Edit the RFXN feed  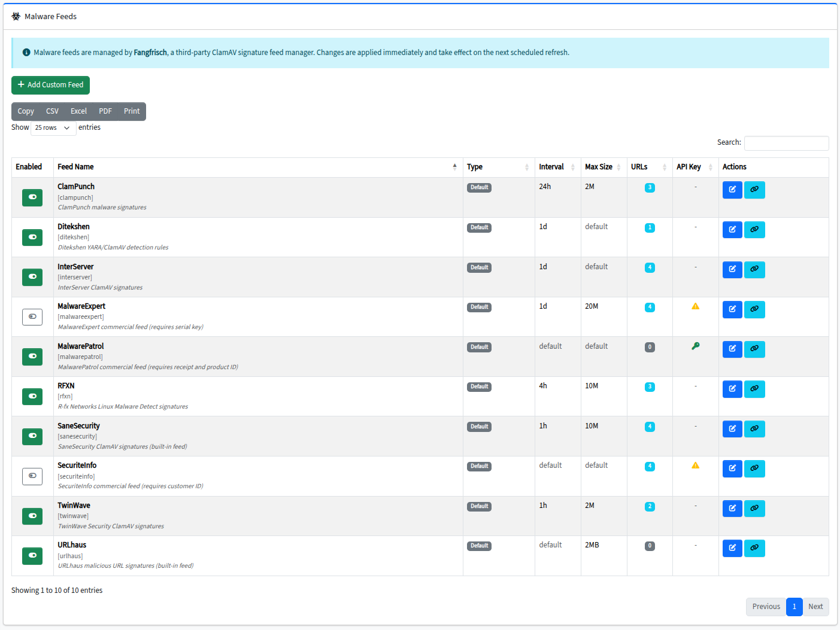coord(732,389)
